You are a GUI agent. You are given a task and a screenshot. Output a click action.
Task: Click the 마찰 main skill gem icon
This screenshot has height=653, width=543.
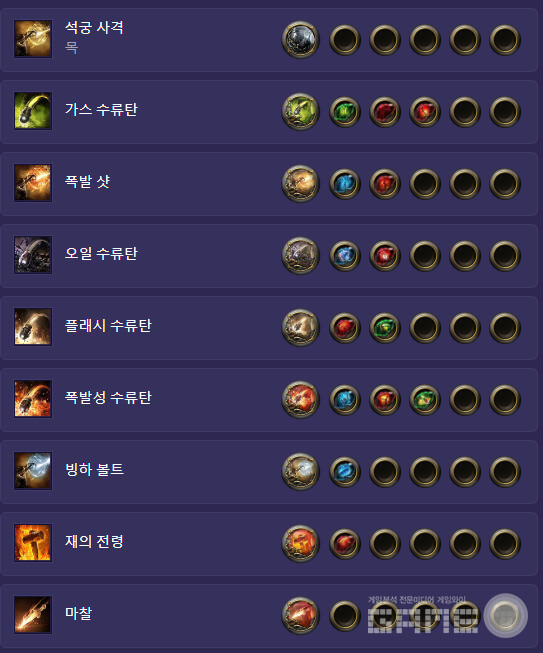[301, 616]
